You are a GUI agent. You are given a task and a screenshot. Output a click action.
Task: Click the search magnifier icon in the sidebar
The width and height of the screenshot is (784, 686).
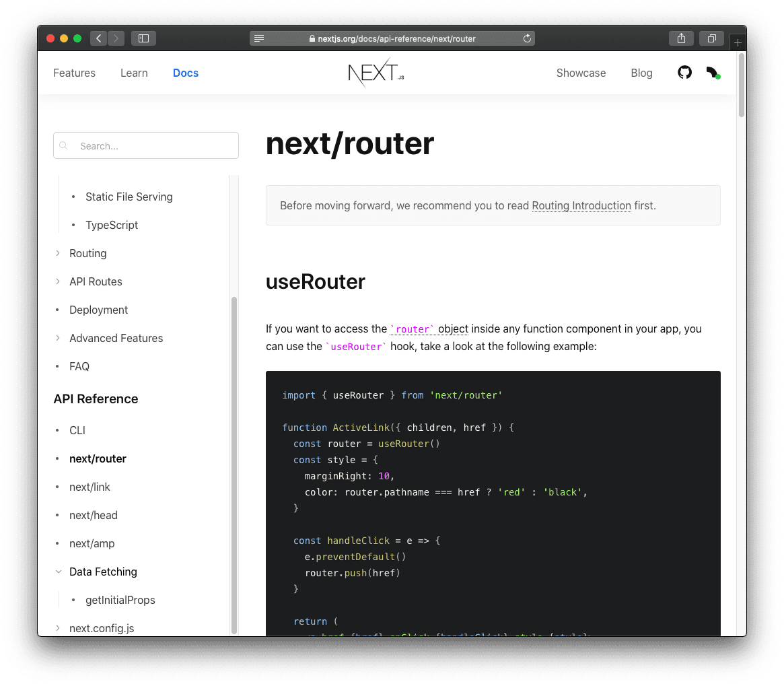(x=63, y=145)
